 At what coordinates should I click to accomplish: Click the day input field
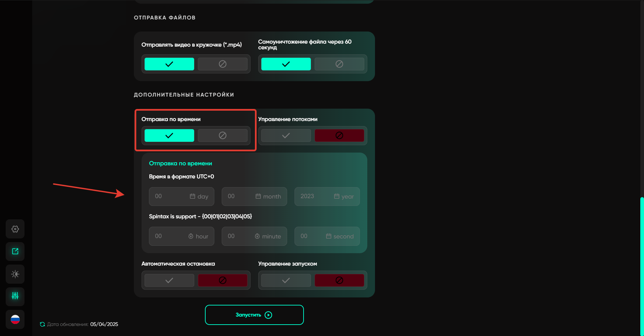point(181,197)
